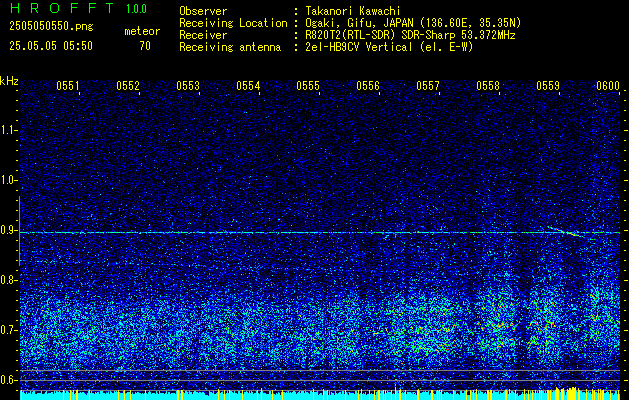This screenshot has width=629, height=400.
Task: Click the 0553 time marker
Action: [x=188, y=86]
